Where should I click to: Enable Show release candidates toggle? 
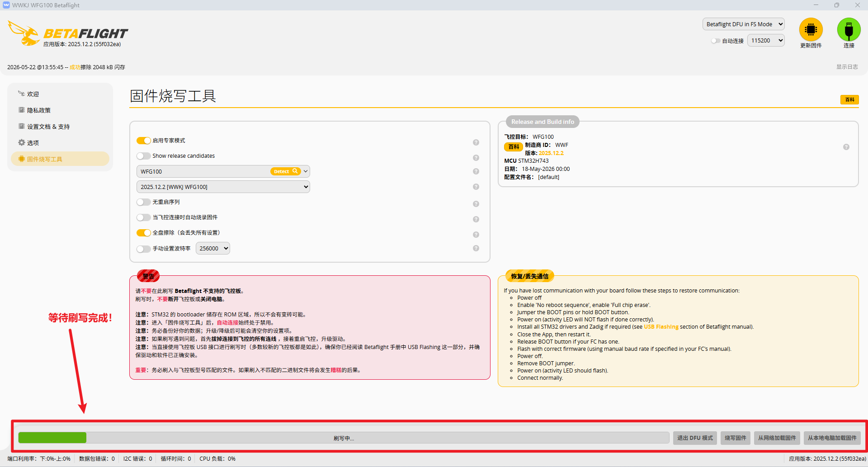pyautogui.click(x=144, y=156)
